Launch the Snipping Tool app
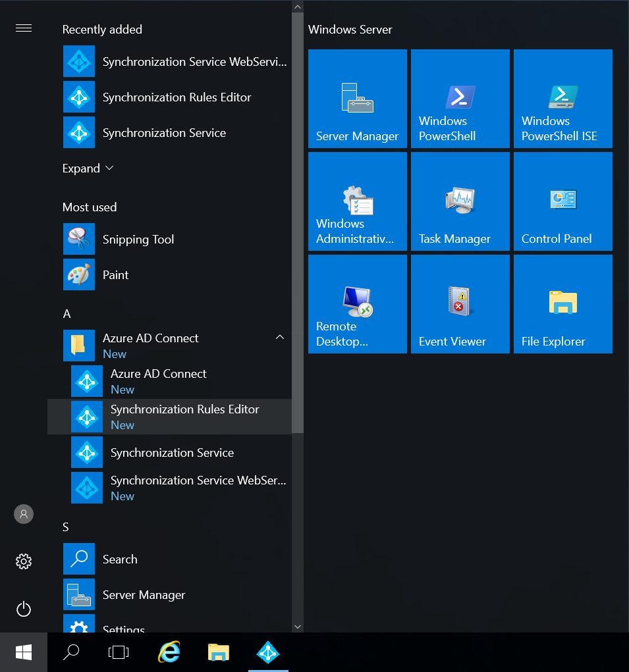 click(x=169, y=239)
